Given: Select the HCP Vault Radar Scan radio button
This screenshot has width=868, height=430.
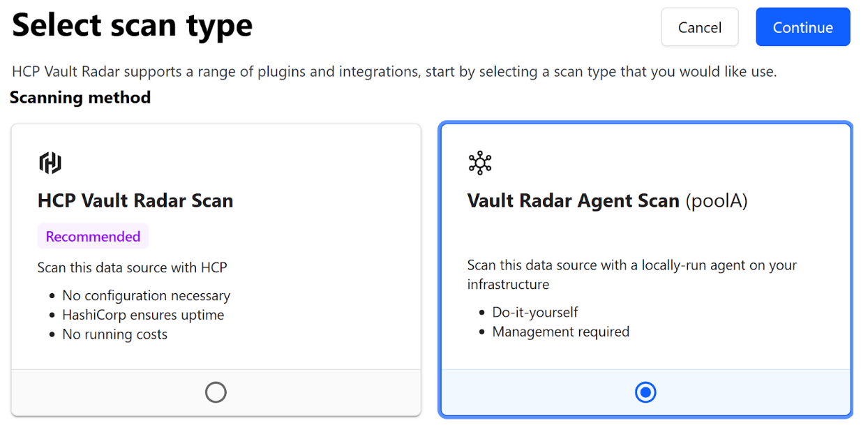Looking at the screenshot, I should point(216,392).
